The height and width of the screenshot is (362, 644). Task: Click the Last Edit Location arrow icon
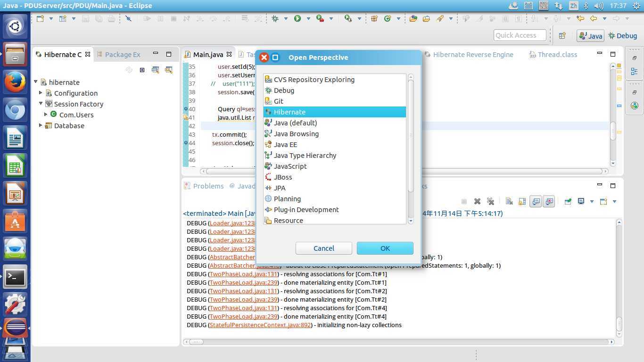pos(580,18)
